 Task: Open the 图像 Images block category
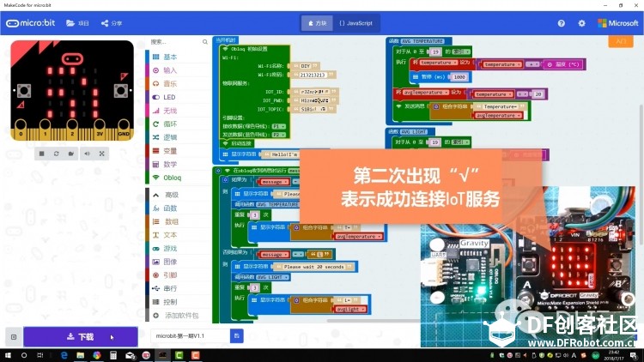pyautogui.click(x=178, y=262)
